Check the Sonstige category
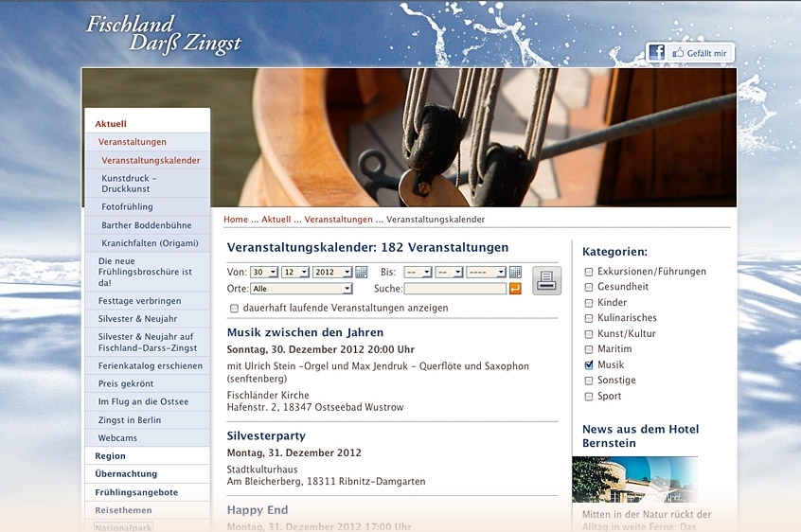The width and height of the screenshot is (801, 532). tap(589, 381)
